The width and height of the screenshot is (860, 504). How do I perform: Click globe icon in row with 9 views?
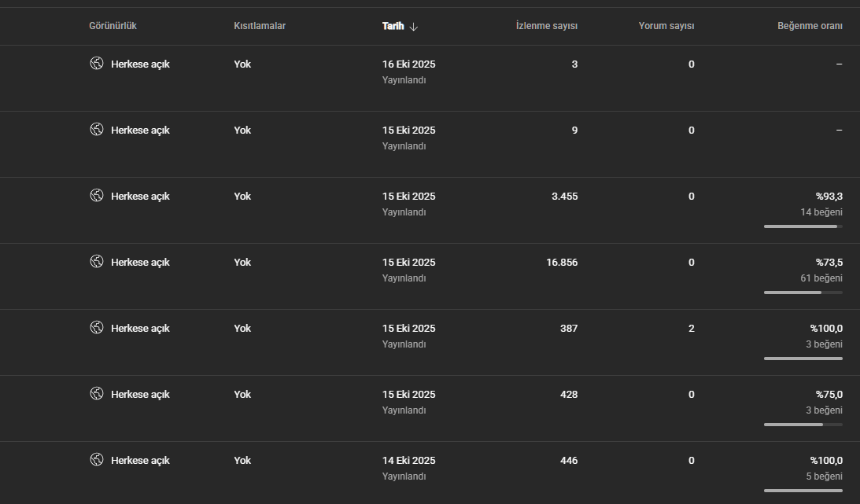point(97,129)
